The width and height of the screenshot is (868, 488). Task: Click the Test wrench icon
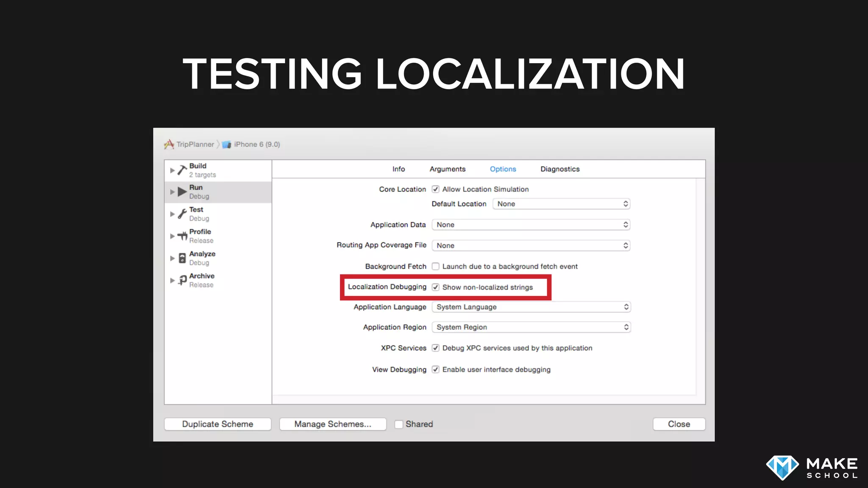[x=182, y=214]
